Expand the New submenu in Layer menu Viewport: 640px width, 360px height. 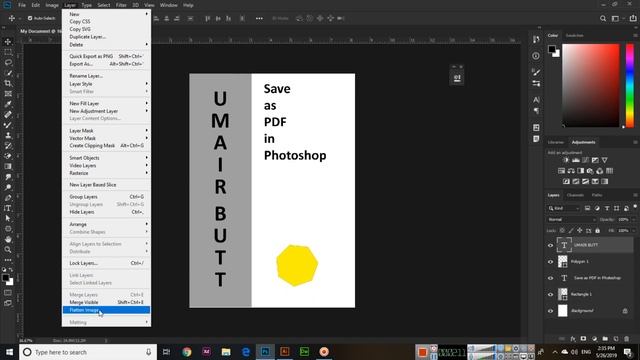tap(107, 14)
